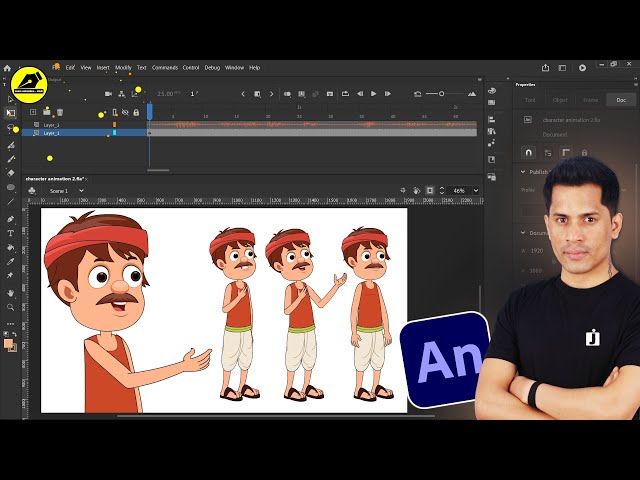The height and width of the screenshot is (480, 640).
Task: Toggle outline color of the audio layer
Action: 115,124
